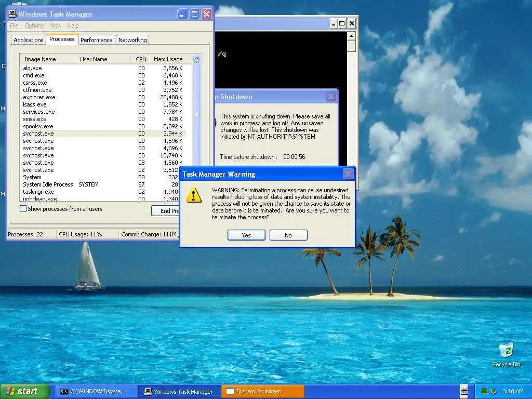Switch to C:\WINDOWS\syste... taskbar button
Viewport: 532px width, 399px height.
tap(96, 392)
